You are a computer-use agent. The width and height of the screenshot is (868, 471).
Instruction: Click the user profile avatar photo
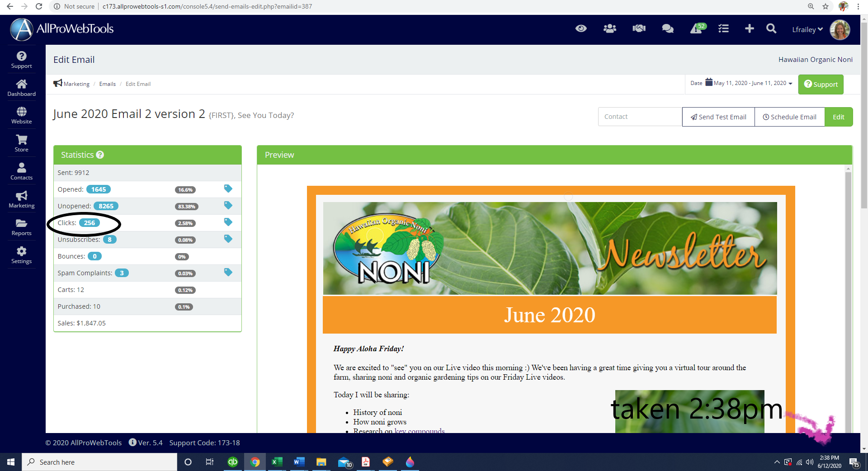coord(840,29)
